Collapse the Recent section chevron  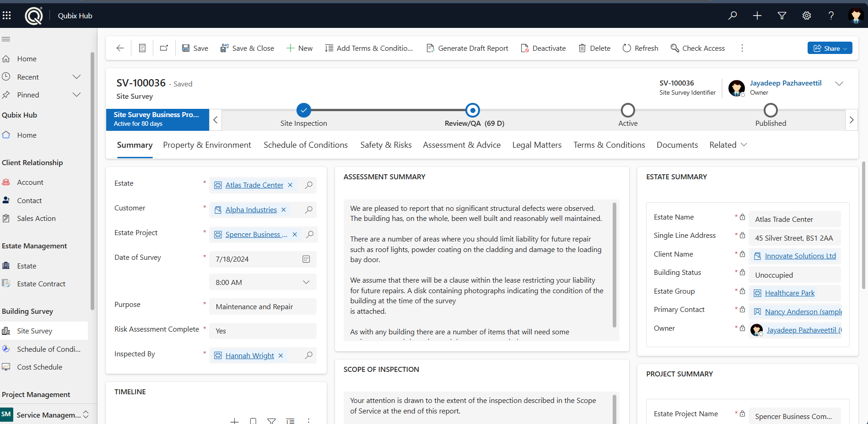pyautogui.click(x=76, y=76)
